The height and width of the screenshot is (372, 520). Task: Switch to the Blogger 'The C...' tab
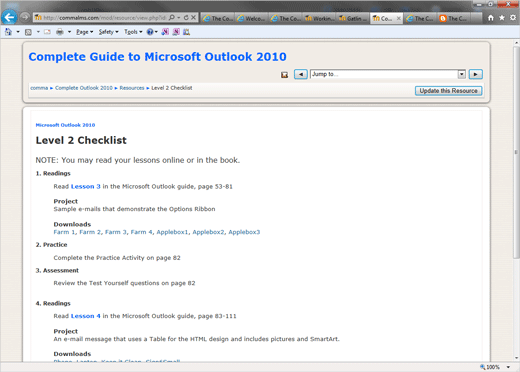(x=453, y=18)
